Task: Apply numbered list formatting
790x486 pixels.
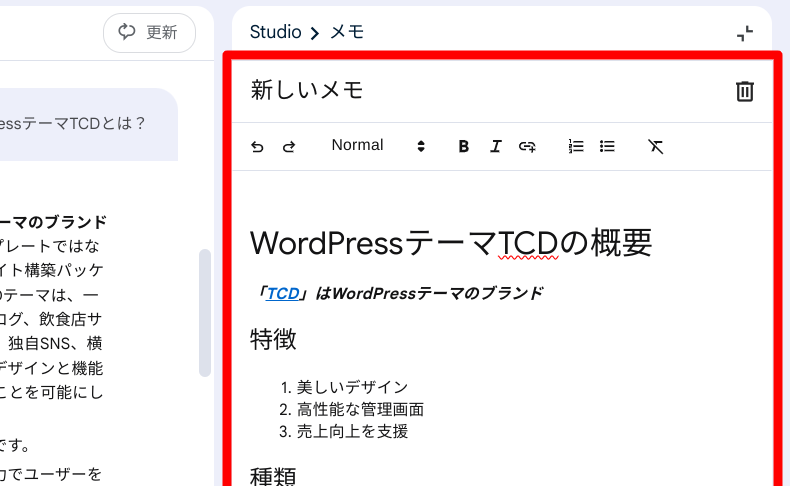Action: 576,147
